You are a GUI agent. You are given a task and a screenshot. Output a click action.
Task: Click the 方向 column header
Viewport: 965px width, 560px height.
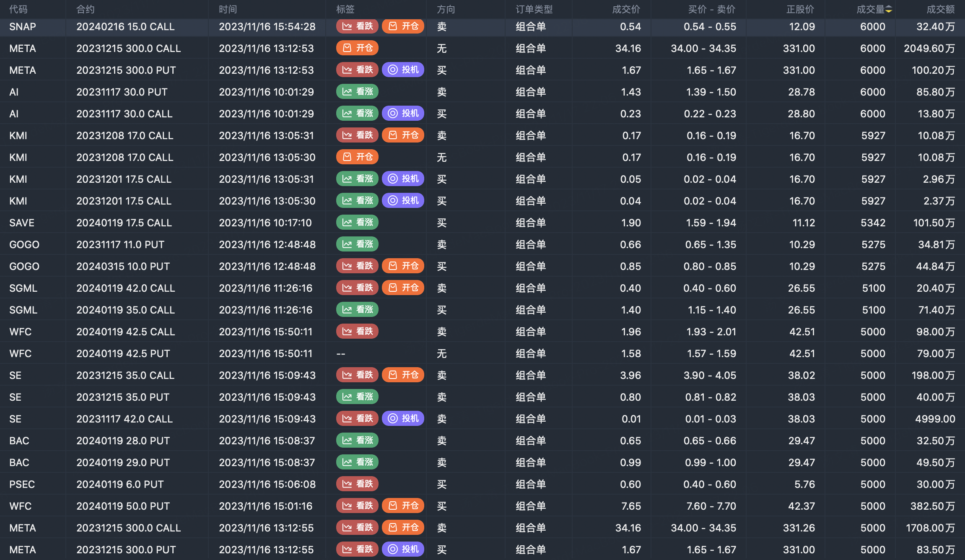click(446, 9)
